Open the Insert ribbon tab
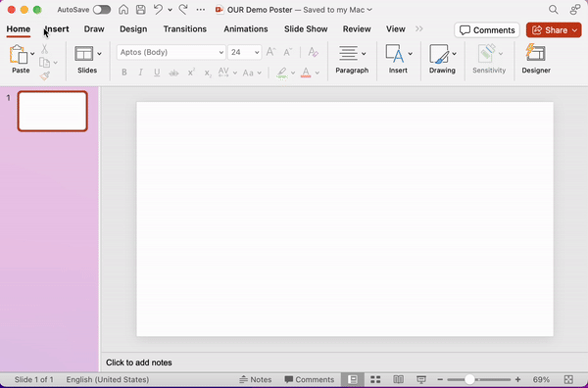 pyautogui.click(x=57, y=29)
